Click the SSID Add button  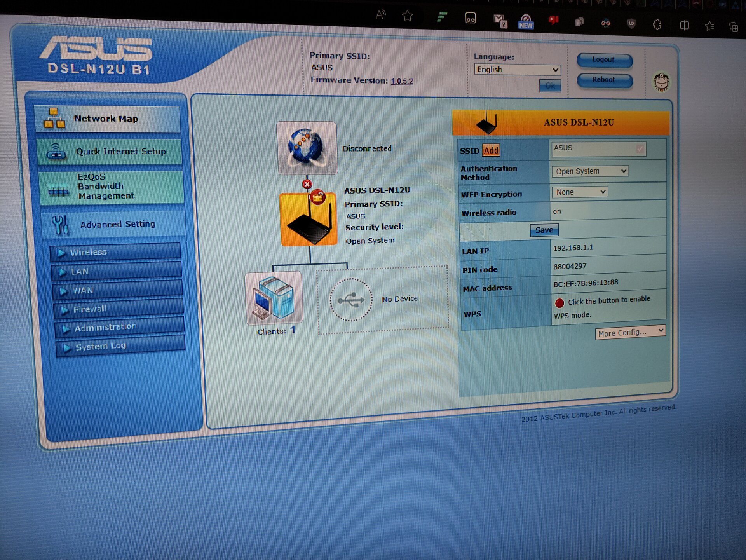click(491, 150)
